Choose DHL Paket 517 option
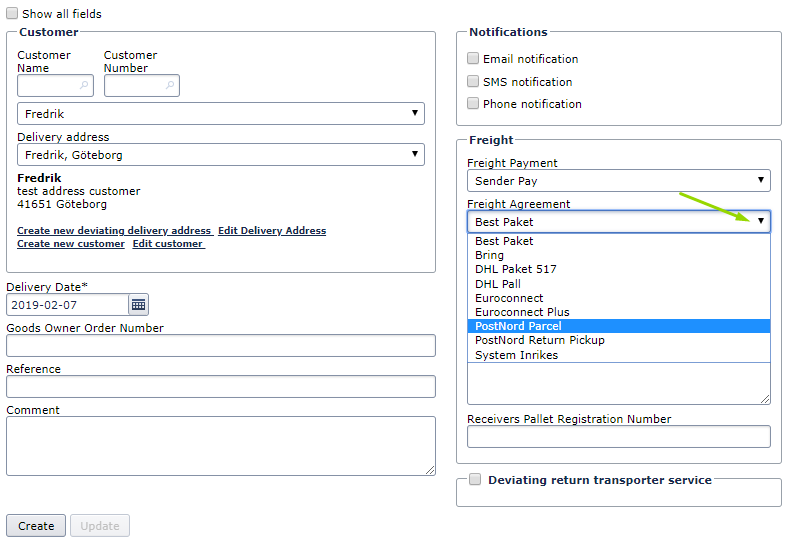 (516, 269)
